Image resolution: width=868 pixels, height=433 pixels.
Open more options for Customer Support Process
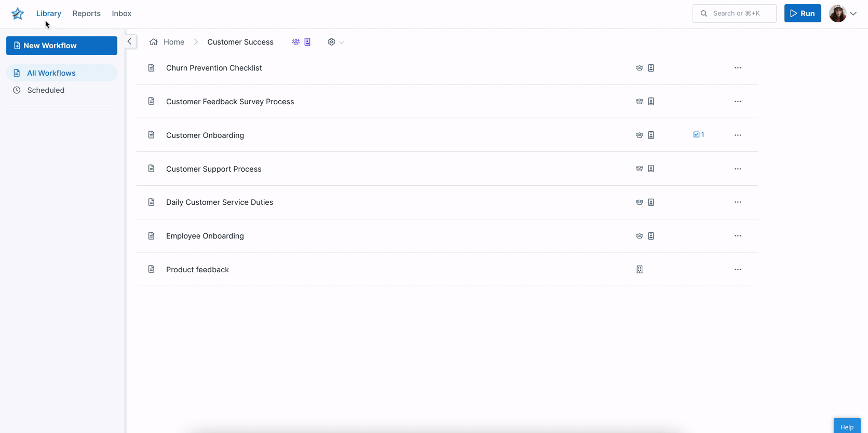[738, 169]
